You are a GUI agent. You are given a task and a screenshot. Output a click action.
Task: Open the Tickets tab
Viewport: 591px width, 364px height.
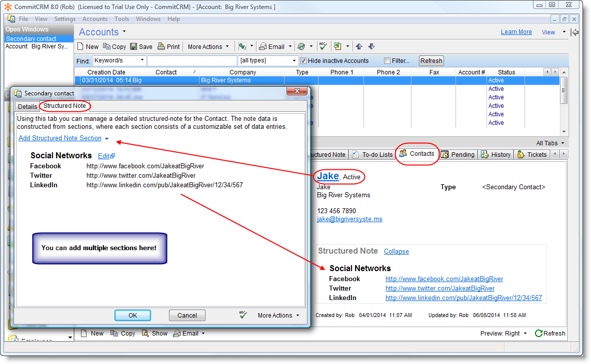[x=532, y=154]
